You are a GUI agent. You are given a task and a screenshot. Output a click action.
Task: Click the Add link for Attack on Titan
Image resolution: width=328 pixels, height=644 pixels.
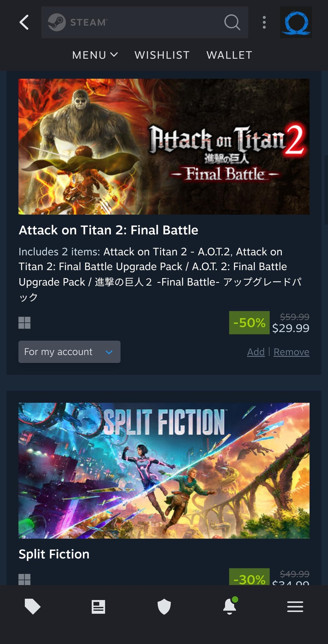256,352
